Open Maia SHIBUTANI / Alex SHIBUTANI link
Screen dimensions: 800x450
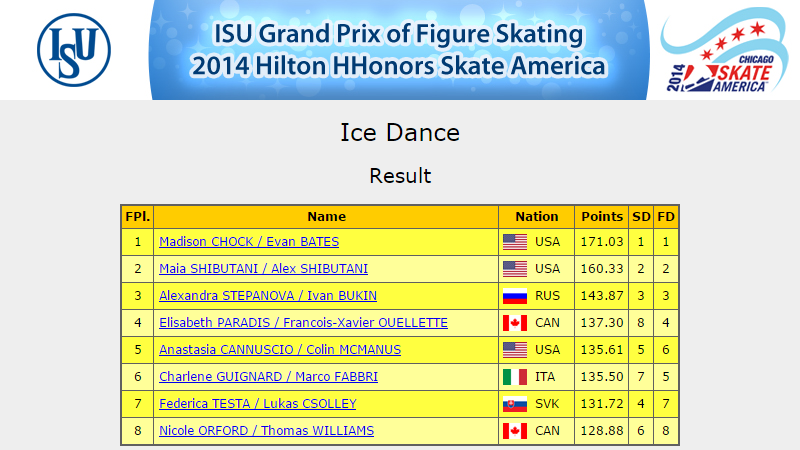[x=263, y=269]
